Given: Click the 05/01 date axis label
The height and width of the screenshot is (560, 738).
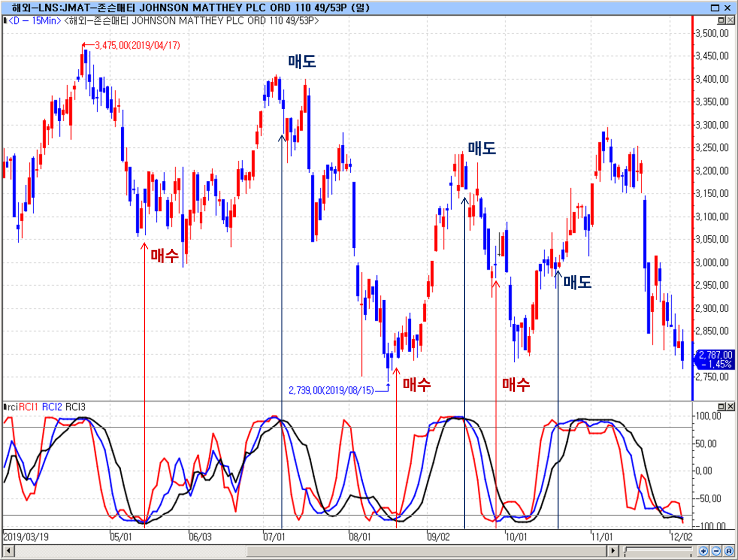Looking at the screenshot, I should 121,537.
